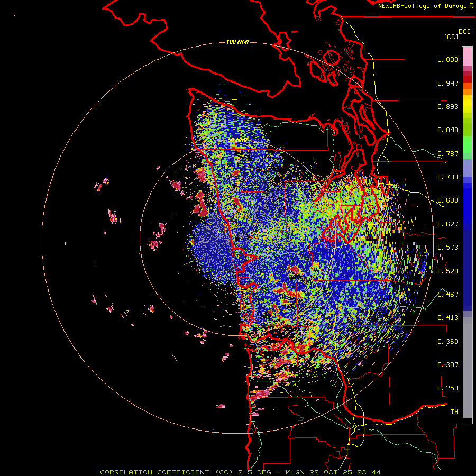Screen dimensions: 476x476
Task: Select the 0.680 scale value
Action: coord(448,200)
